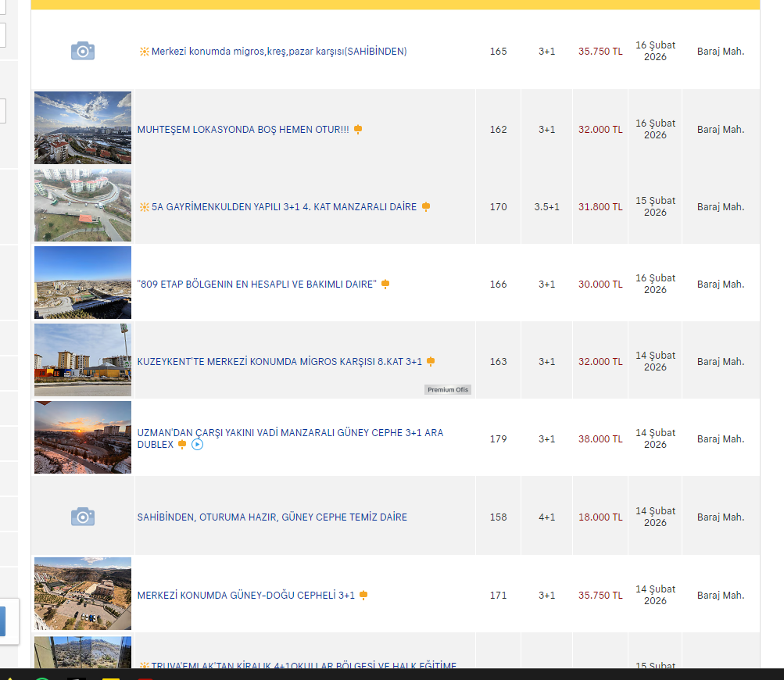
Task: Click the orange pin icon after 809 ETAP BÖLGENIN listing
Action: click(x=385, y=285)
